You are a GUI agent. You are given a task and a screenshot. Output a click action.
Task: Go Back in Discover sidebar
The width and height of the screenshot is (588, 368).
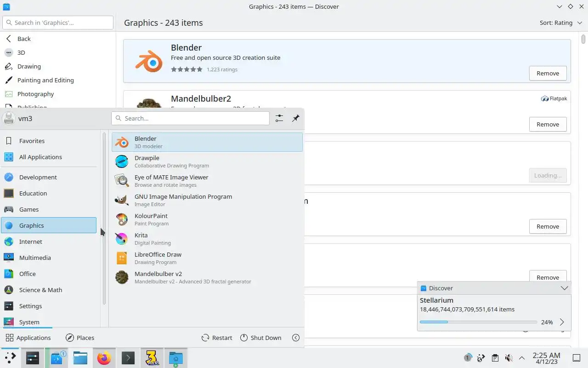pos(58,39)
